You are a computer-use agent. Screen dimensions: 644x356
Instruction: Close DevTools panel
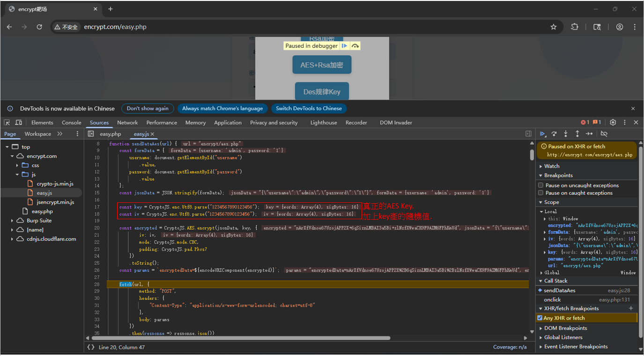[636, 122]
